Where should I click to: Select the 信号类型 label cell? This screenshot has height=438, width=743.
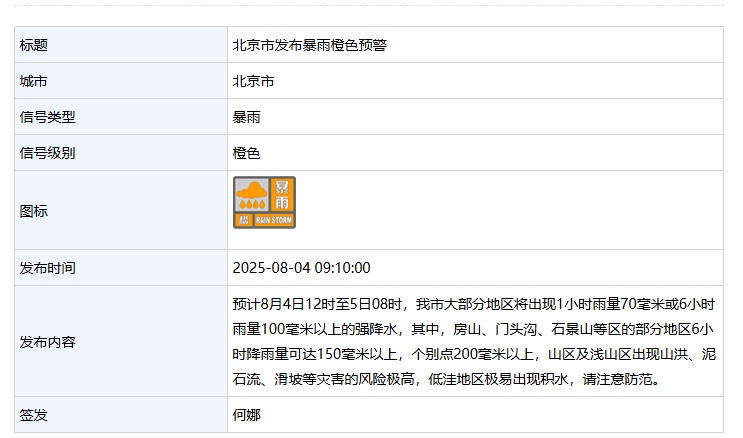47,117
